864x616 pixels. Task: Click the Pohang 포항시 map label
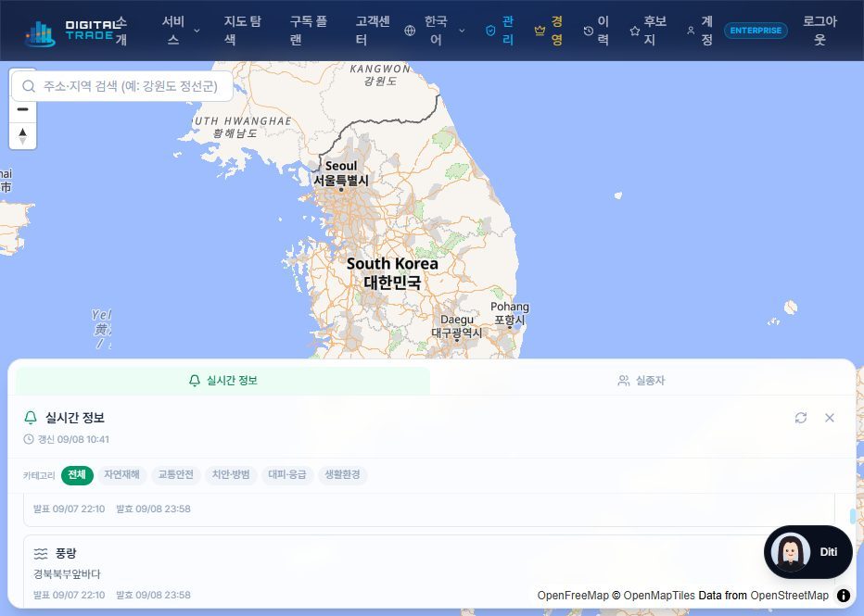click(510, 313)
